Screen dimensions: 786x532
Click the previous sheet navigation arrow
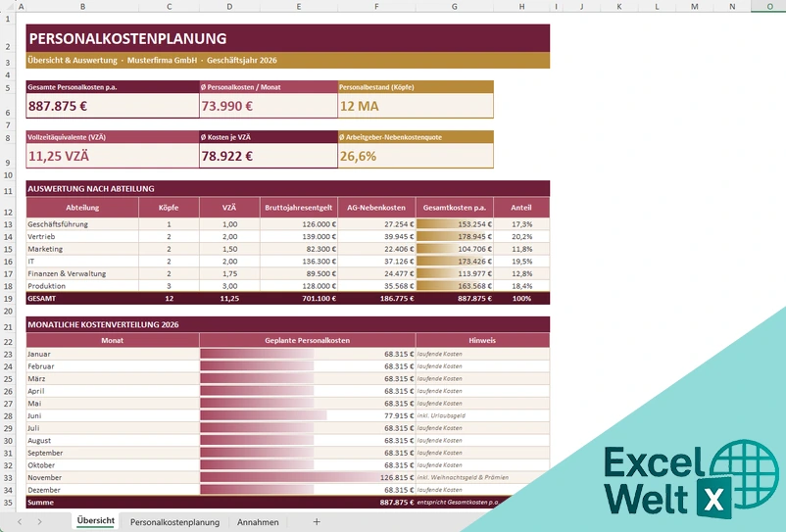tap(19, 521)
